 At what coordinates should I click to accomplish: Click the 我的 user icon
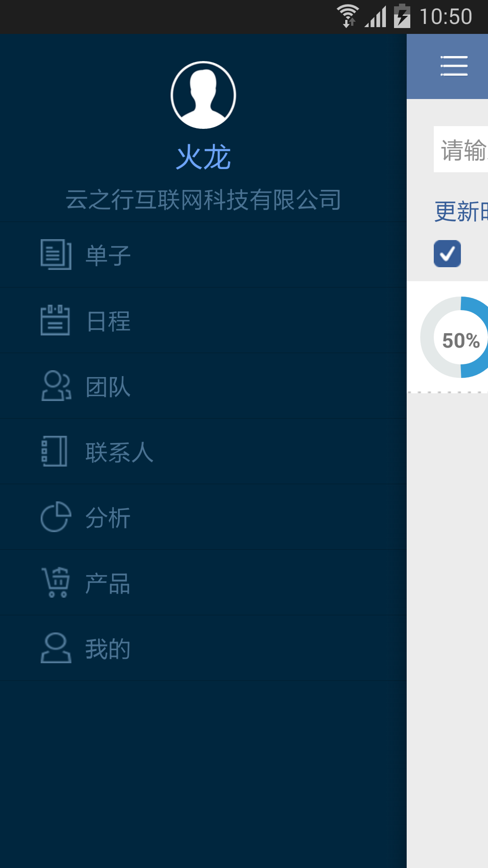[56, 648]
